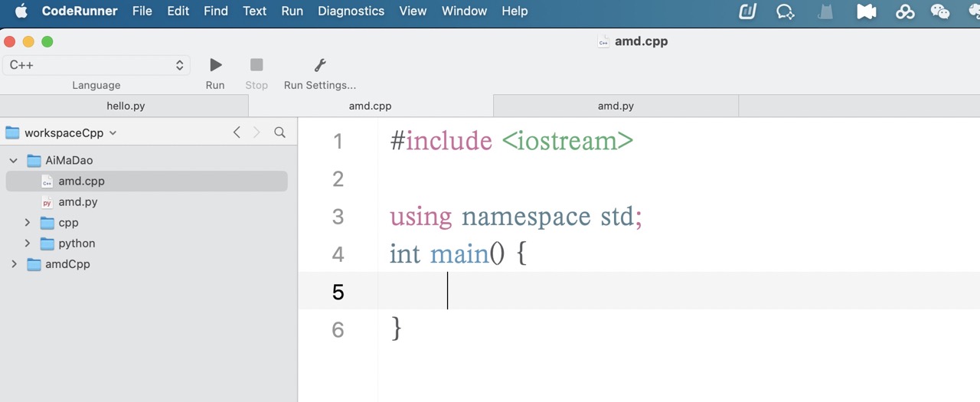980x402 pixels.
Task: Switch to the amd.py tab
Action: pos(616,106)
